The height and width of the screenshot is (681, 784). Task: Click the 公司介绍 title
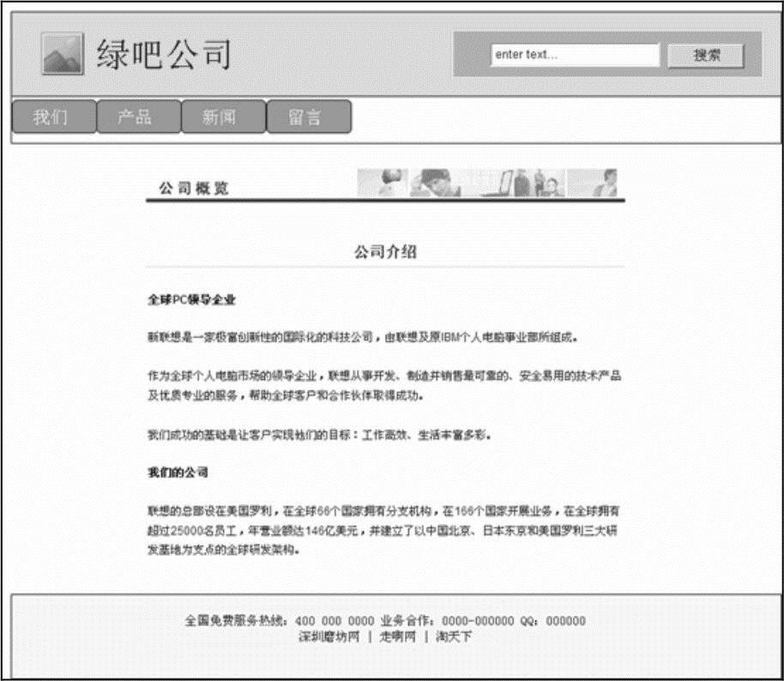(385, 251)
